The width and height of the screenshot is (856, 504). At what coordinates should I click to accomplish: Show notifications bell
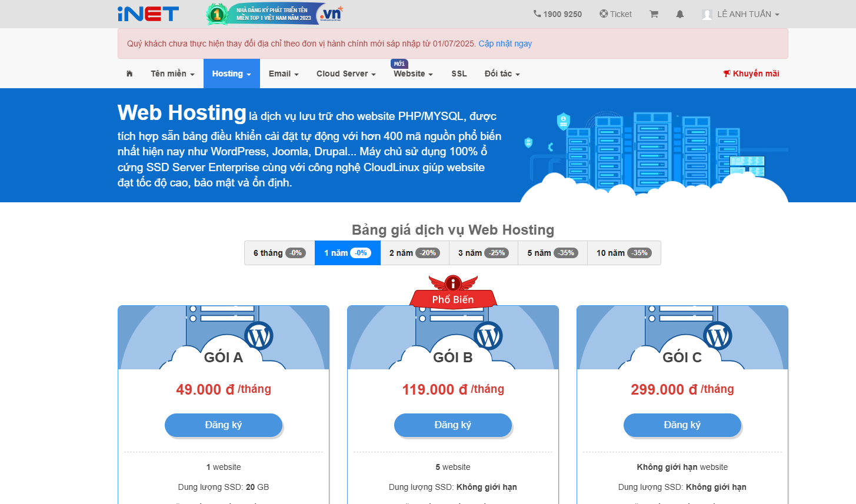tap(680, 14)
